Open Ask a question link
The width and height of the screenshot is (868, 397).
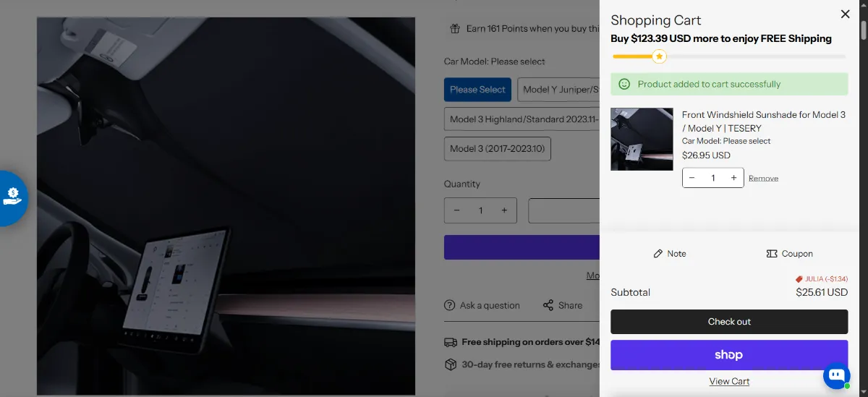tap(482, 305)
